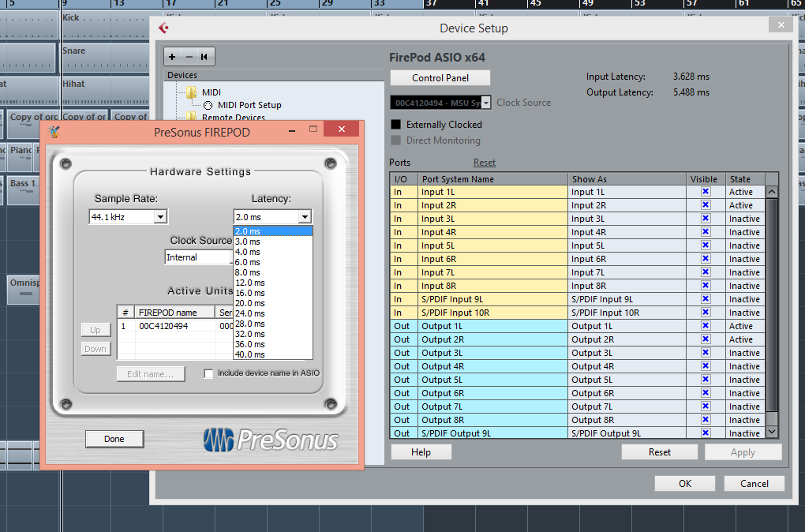
Task: Click Done in PreSonus FIREPOD window
Action: 114,439
